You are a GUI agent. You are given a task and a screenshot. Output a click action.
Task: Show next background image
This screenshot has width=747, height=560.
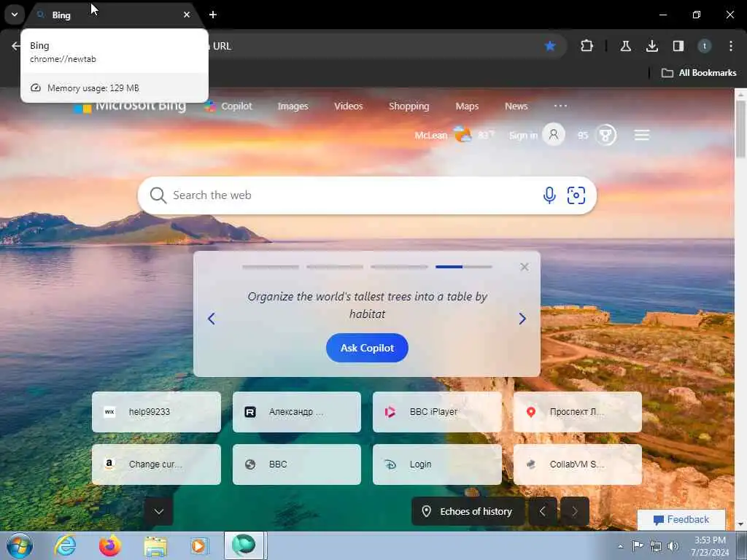pyautogui.click(x=575, y=511)
